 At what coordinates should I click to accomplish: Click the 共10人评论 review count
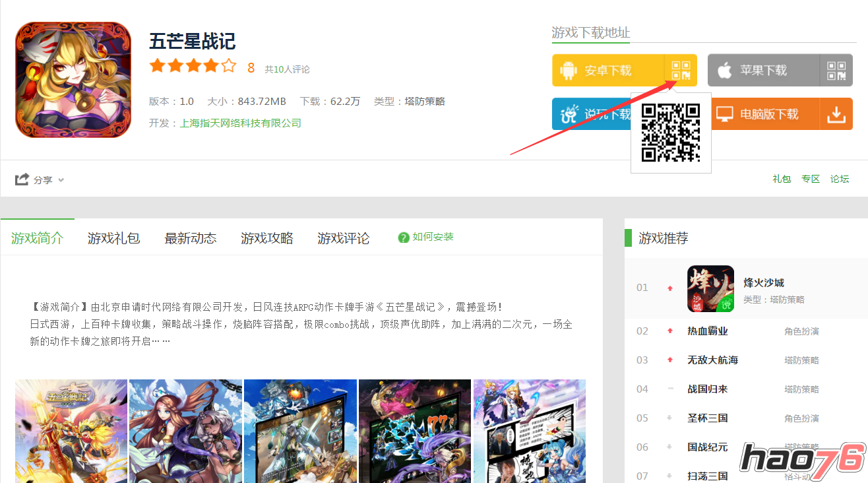point(287,69)
